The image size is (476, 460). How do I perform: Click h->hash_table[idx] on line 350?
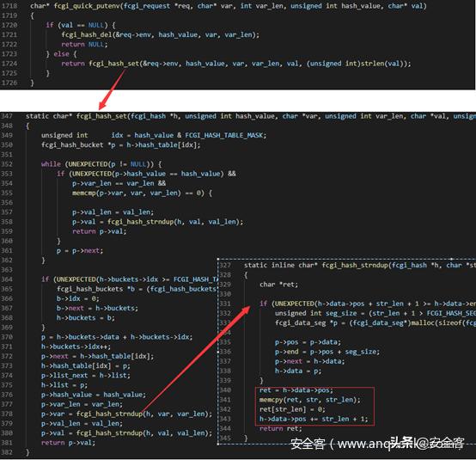tap(162, 145)
